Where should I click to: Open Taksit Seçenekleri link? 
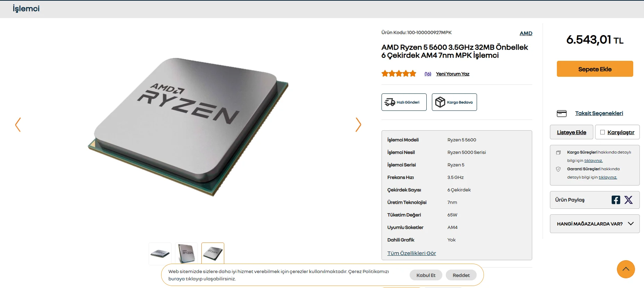click(599, 113)
